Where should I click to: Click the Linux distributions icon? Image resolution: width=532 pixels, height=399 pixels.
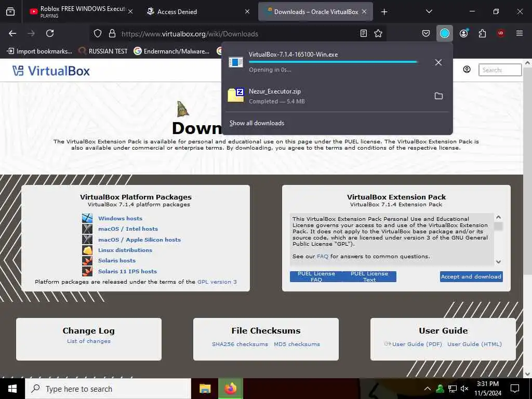pos(87,250)
